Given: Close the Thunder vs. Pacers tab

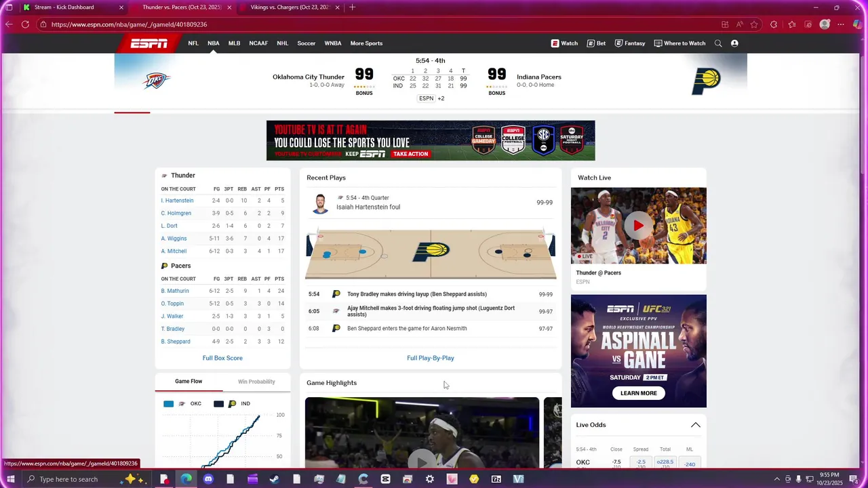Looking at the screenshot, I should pos(229,7).
